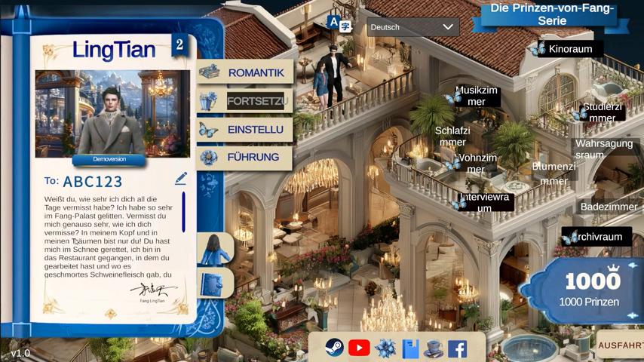Viewport: 644px width, 362px height.
Task: Click the blue flower icon in bottom bar
Action: pyautogui.click(x=385, y=348)
